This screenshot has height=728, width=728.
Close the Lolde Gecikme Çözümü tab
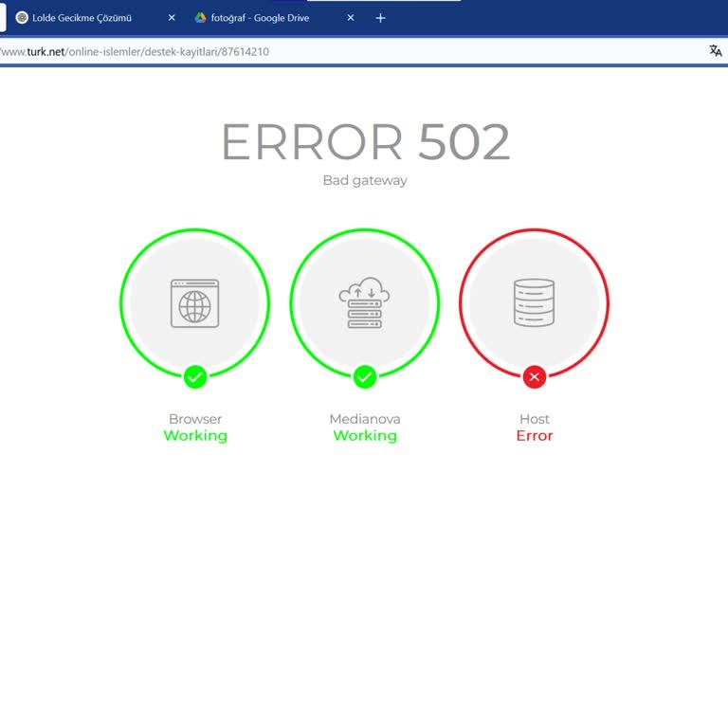[x=172, y=18]
